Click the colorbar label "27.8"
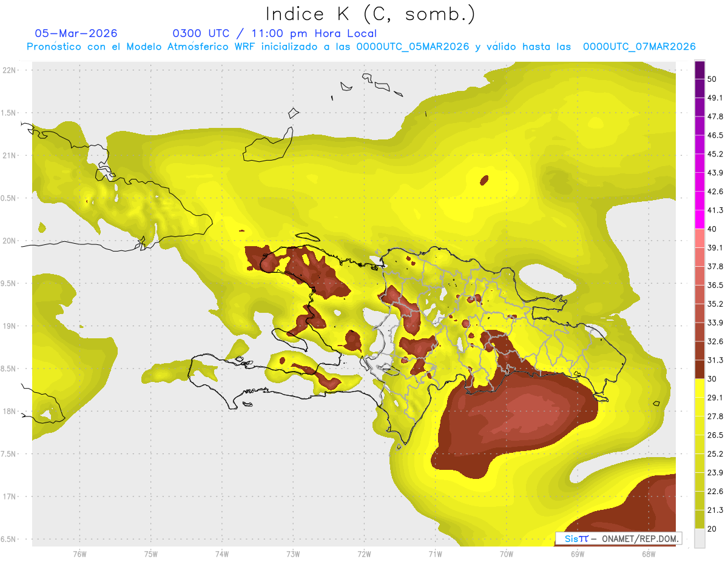728x562 pixels. click(715, 416)
